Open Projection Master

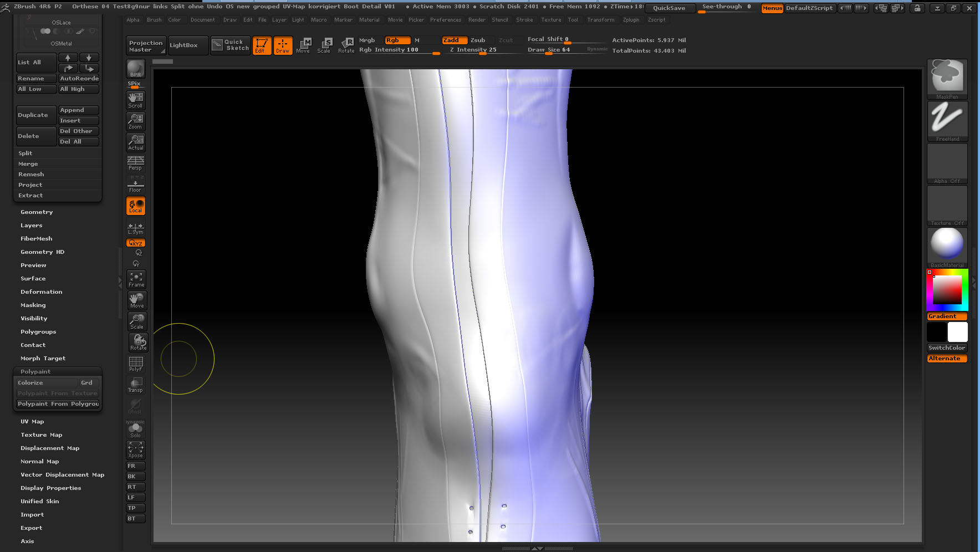(x=146, y=46)
